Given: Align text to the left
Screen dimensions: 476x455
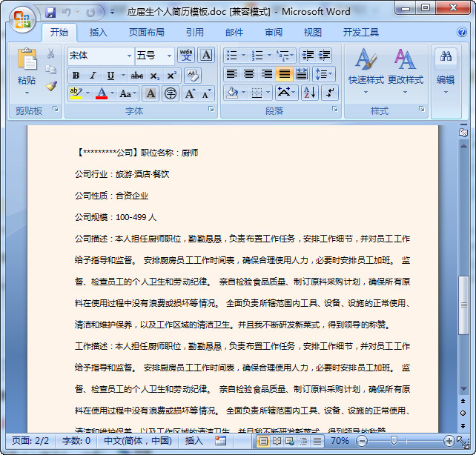Looking at the screenshot, I should pyautogui.click(x=232, y=73).
